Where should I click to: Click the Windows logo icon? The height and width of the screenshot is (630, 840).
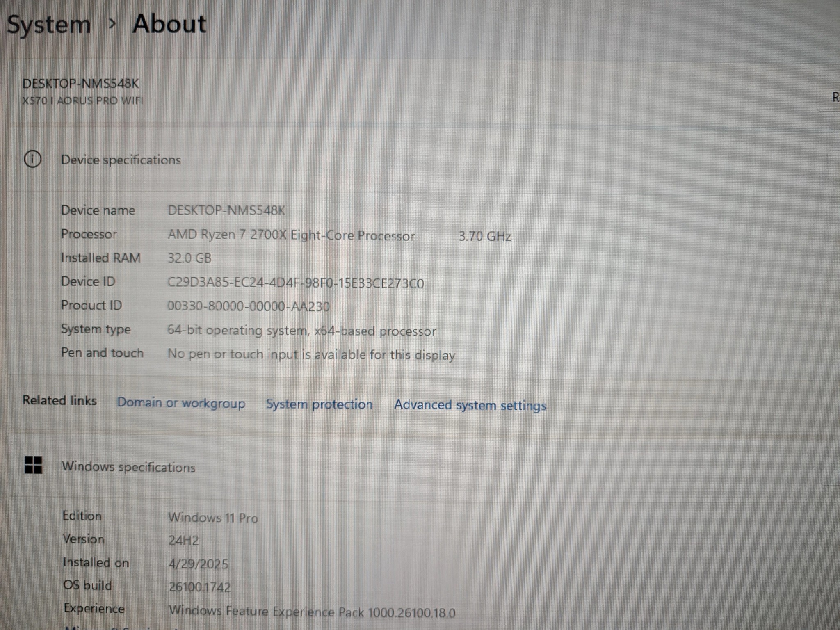click(33, 465)
